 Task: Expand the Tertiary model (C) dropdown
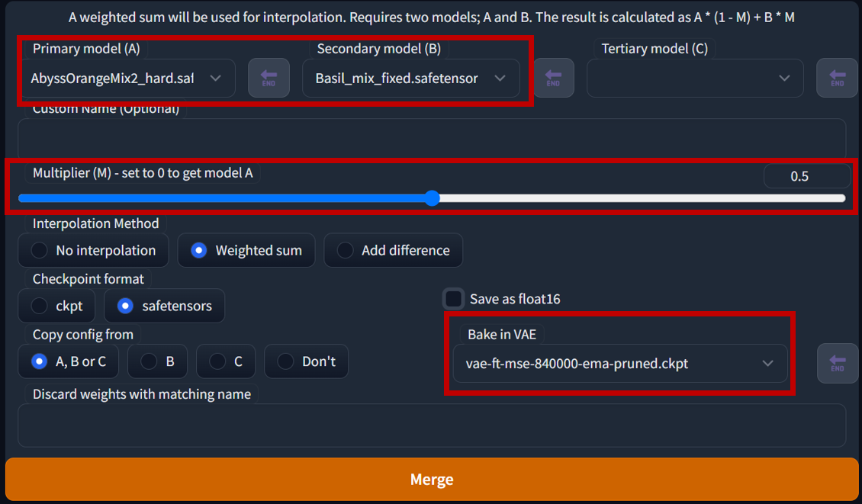696,78
